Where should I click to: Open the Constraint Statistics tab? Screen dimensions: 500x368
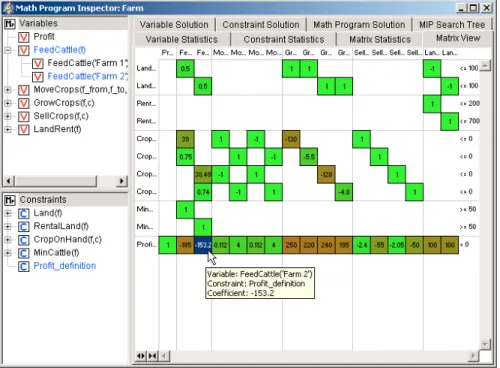coord(284,40)
